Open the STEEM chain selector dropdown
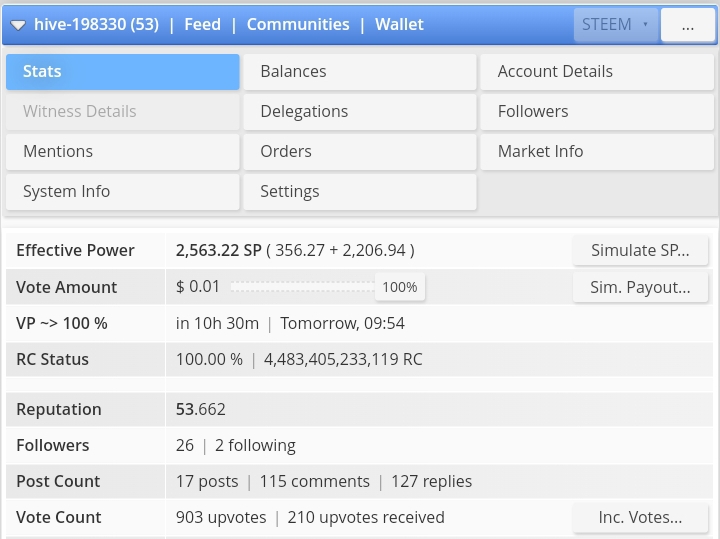The height and width of the screenshot is (539, 720). pyautogui.click(x=615, y=25)
